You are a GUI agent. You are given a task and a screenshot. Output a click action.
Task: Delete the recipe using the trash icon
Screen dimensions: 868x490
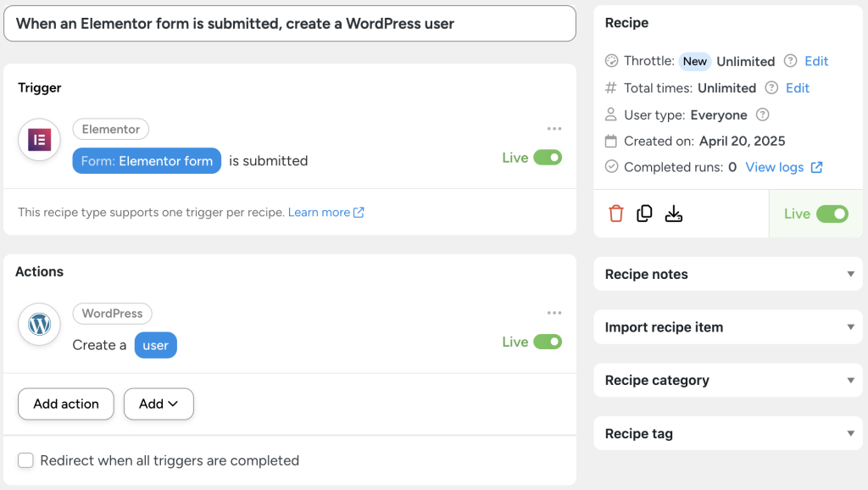[x=615, y=214]
